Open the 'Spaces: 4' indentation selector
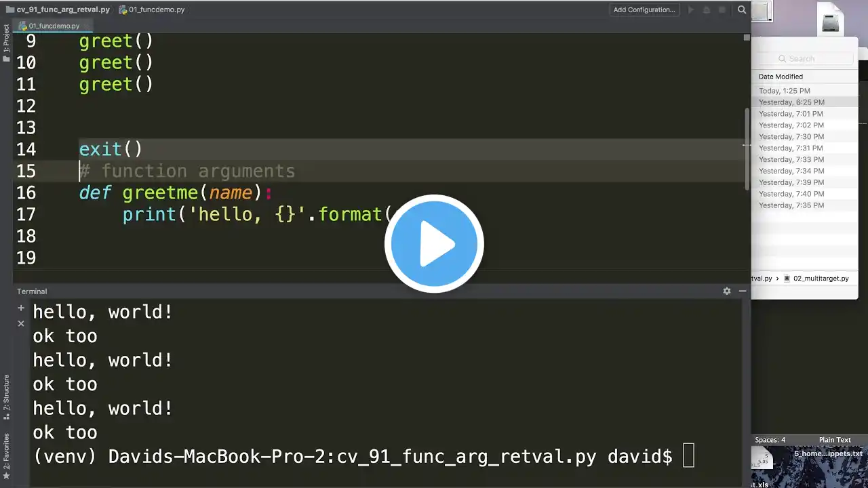This screenshot has width=868, height=488. (x=770, y=440)
